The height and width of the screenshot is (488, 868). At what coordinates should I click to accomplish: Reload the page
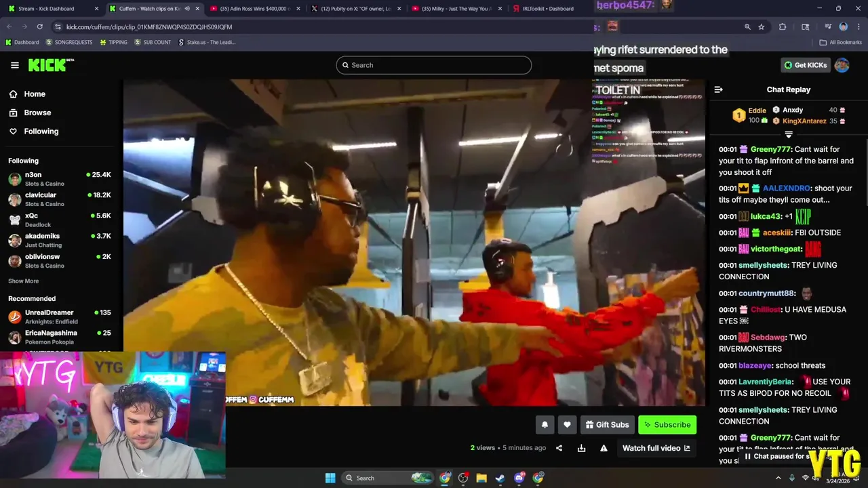tap(39, 26)
